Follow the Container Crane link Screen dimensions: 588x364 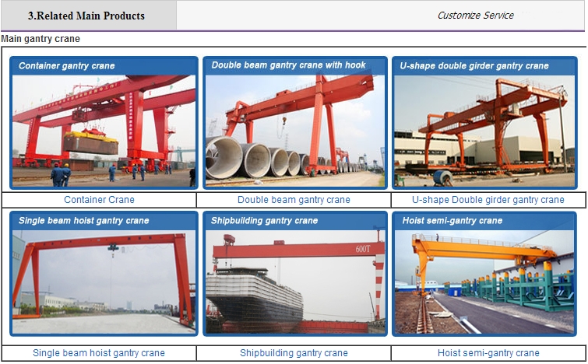99,200
